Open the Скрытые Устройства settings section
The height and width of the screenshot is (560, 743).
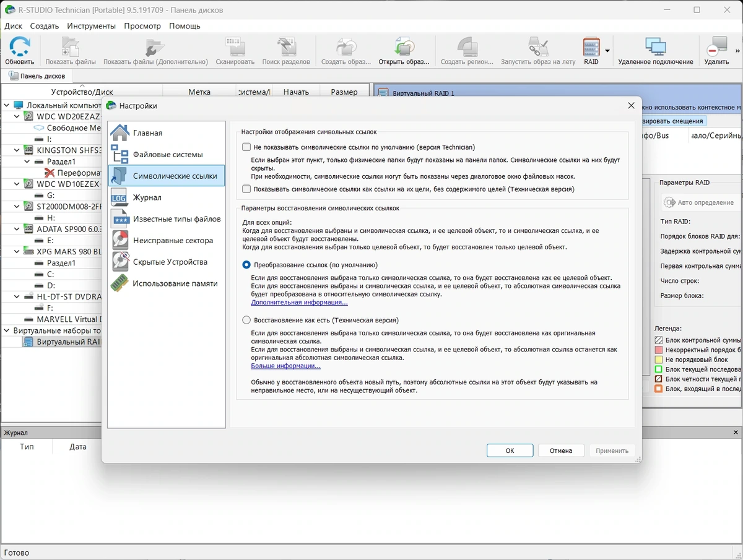(x=167, y=262)
